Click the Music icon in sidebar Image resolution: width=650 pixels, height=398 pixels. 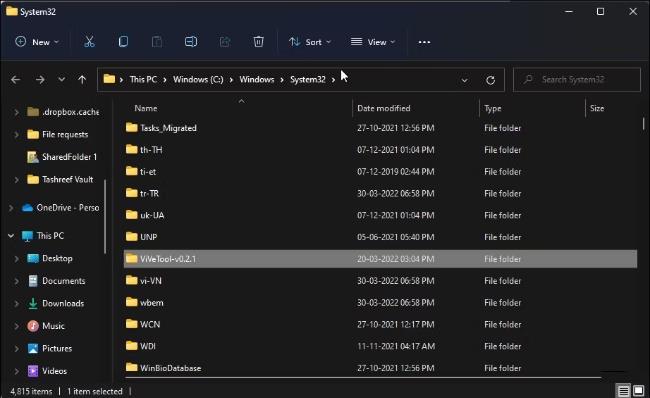33,326
